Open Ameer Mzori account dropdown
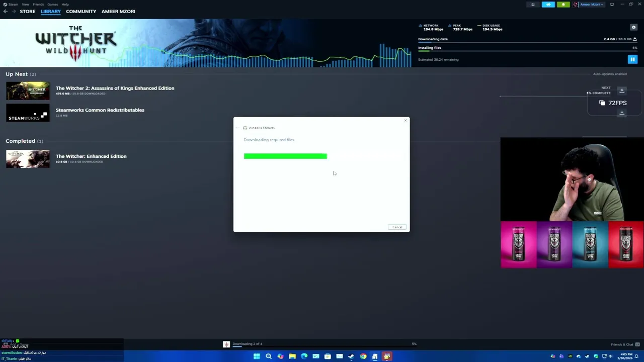Viewport: 644px width, 362px height. point(589,5)
